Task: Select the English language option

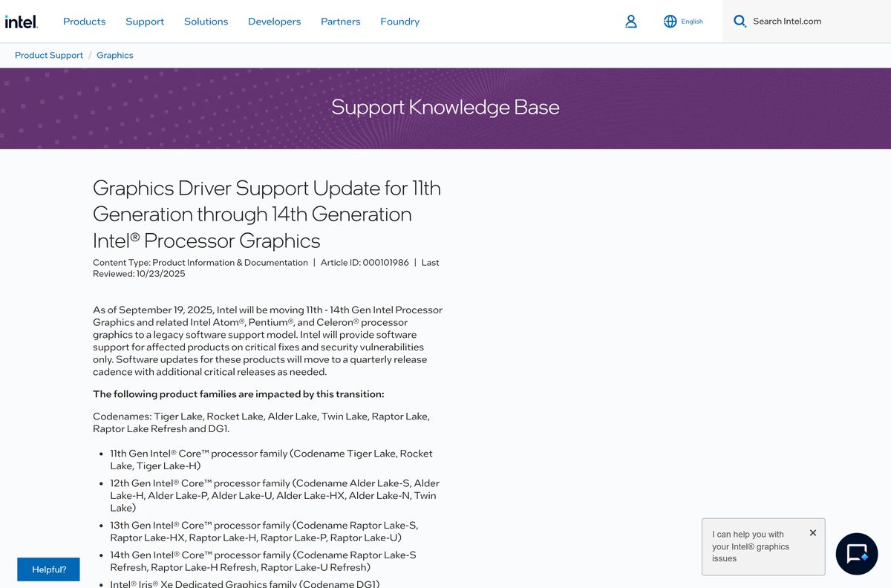Action: tap(692, 22)
